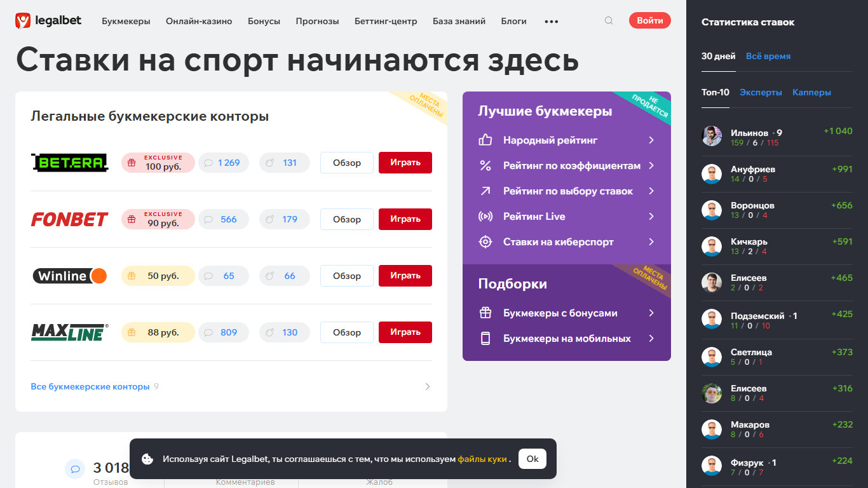Expand Рейтинг по выбору ставок chevron
The image size is (868, 488).
[651, 191]
